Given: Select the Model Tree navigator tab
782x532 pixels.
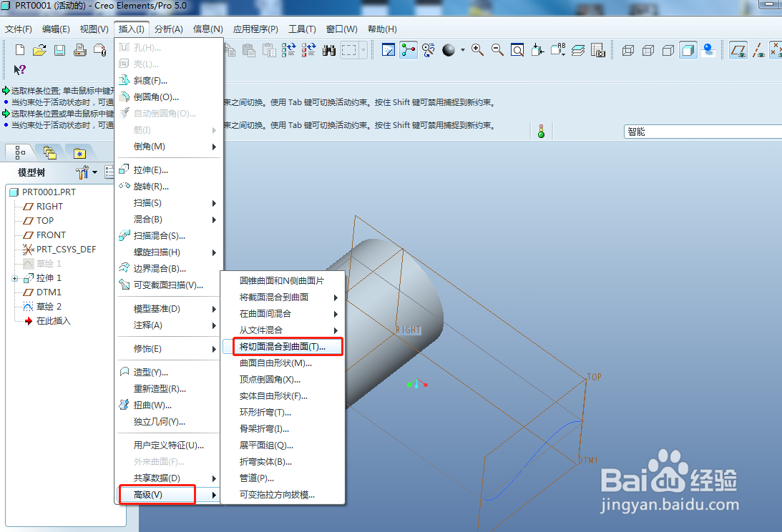Looking at the screenshot, I should pos(20,152).
